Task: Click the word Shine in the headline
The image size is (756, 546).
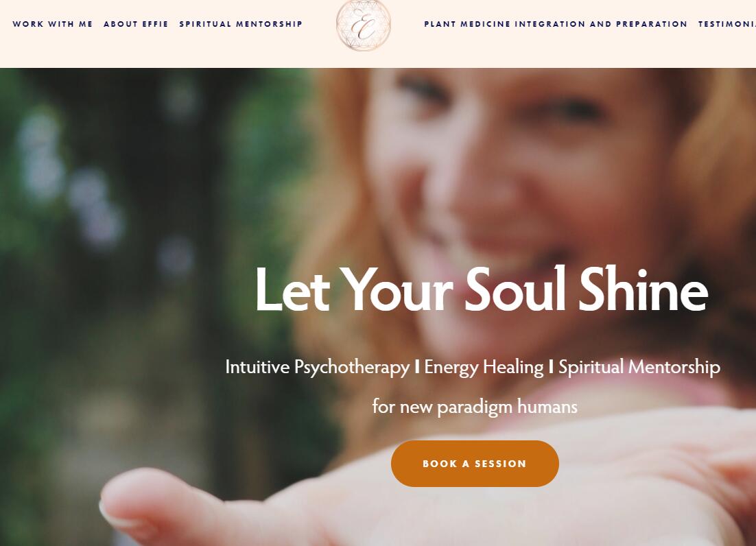Action: pyautogui.click(x=643, y=288)
